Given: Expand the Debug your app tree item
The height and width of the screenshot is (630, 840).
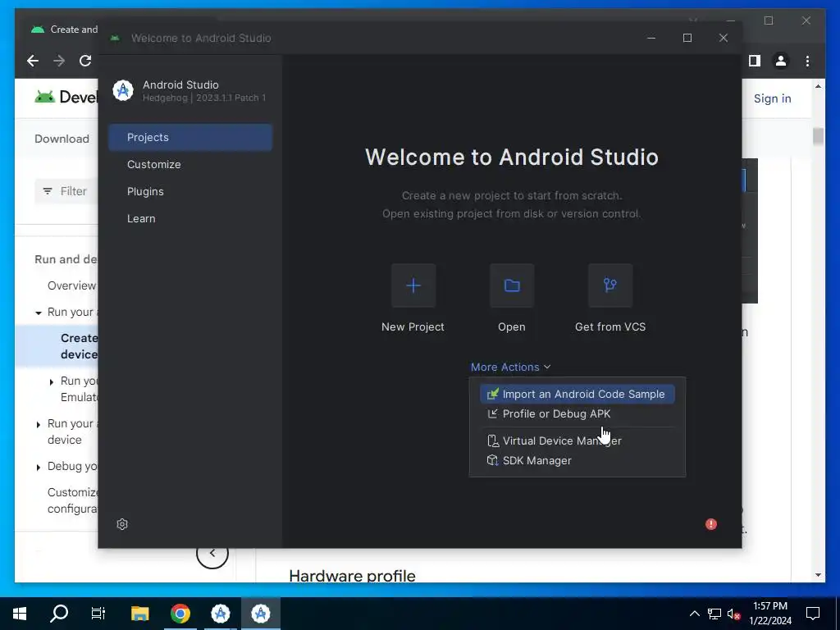Looking at the screenshot, I should click(x=38, y=468).
